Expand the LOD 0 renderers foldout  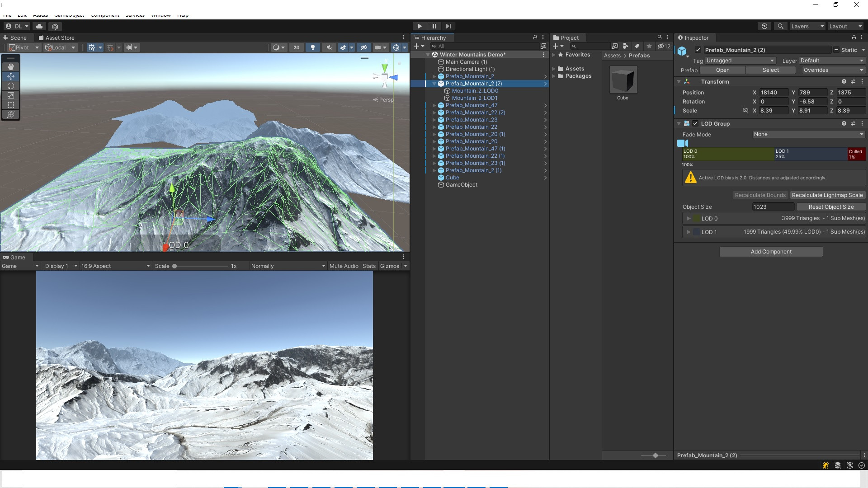pos(689,218)
